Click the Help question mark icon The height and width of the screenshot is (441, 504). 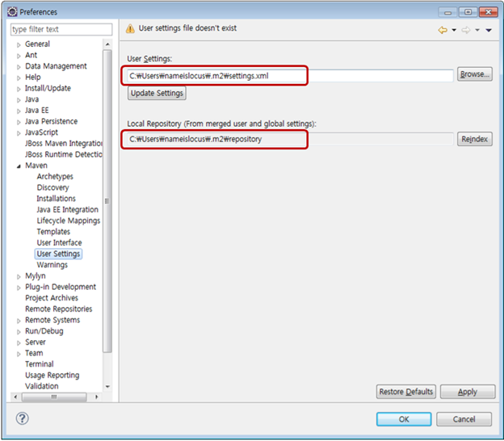23,419
